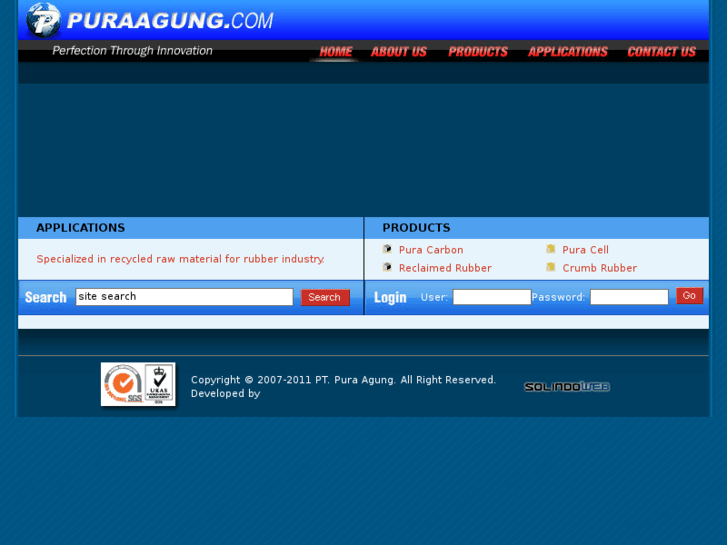
Task: Click the Login label in the login bar
Action: coord(390,297)
